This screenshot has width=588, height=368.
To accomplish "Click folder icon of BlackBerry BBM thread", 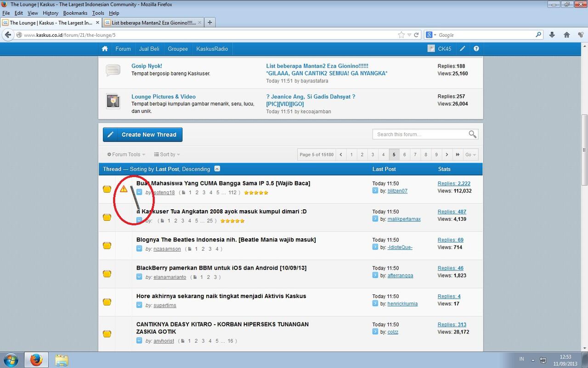I will click(107, 273).
